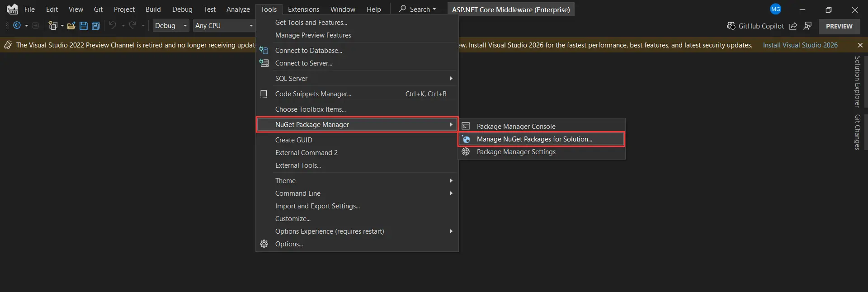Select Manage NuGet Packages for Solution
Screen dimensions: 868x292
point(542,139)
